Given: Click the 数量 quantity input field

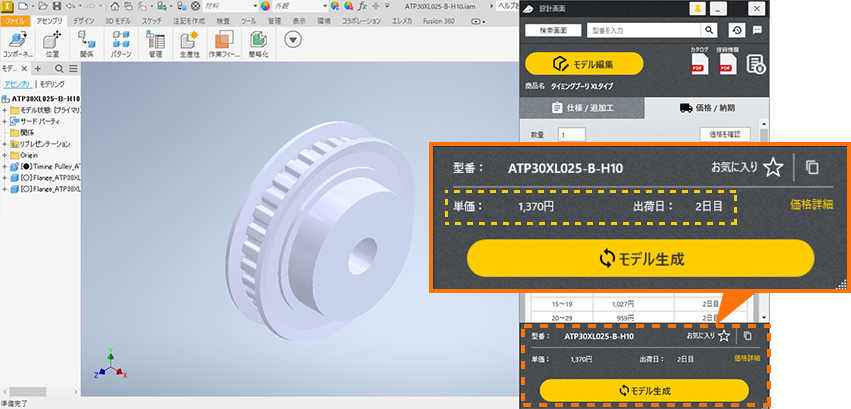Looking at the screenshot, I should 572,135.
